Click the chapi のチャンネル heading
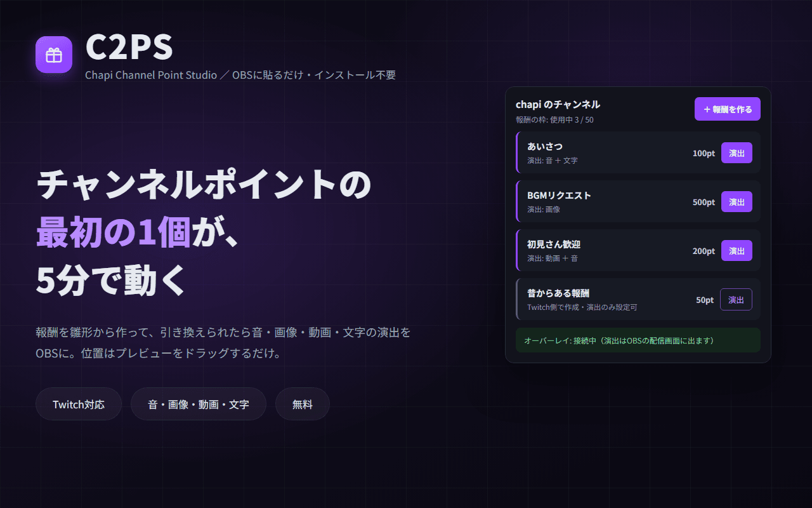 (x=558, y=104)
